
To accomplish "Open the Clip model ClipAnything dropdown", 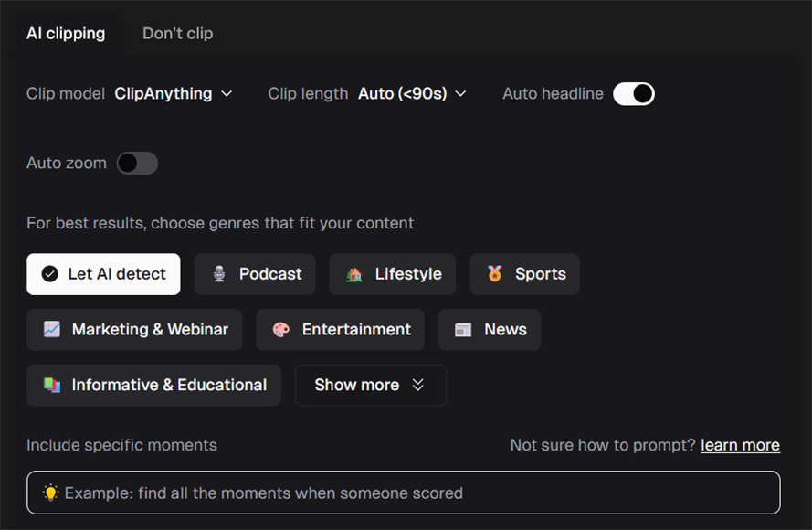I will coord(174,94).
